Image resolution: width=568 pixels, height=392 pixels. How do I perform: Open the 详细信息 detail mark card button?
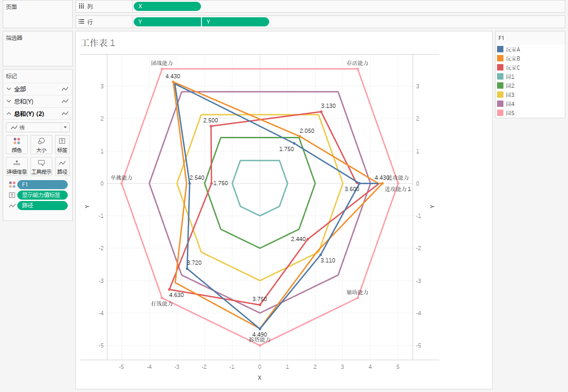click(x=17, y=166)
